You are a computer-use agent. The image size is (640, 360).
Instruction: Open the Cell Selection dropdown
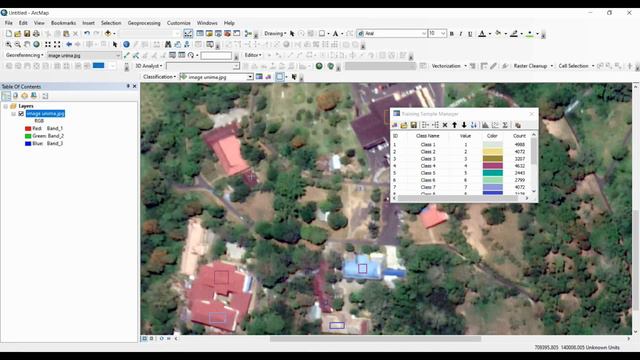tap(576, 66)
